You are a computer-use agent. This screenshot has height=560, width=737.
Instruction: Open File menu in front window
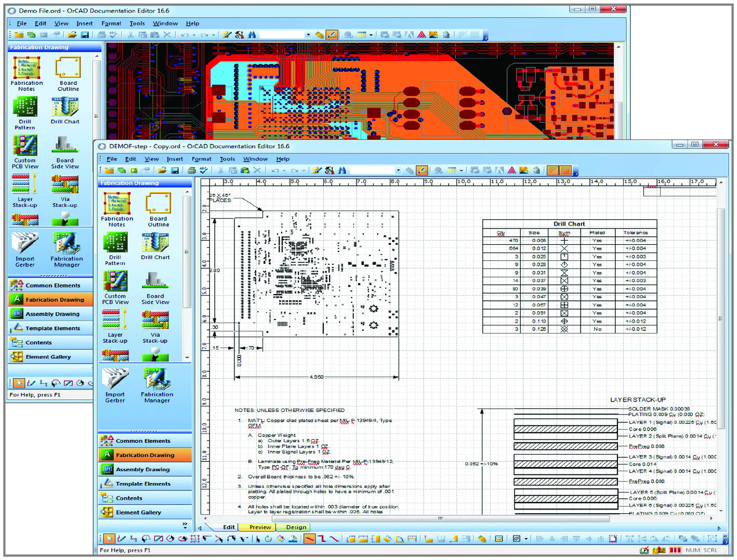[x=112, y=159]
